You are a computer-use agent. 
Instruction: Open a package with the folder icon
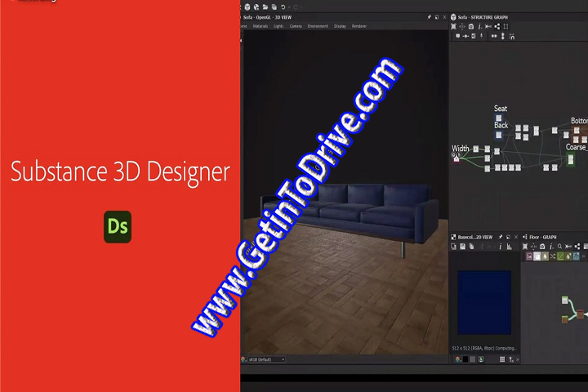[265, 7]
